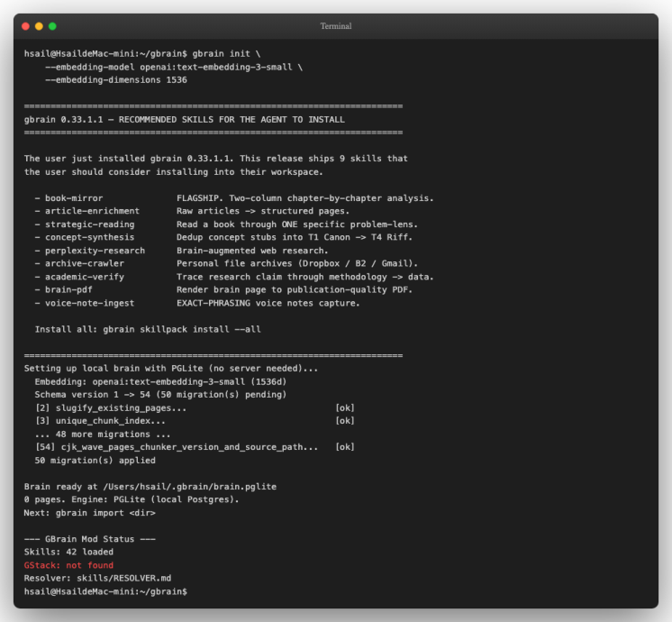The height and width of the screenshot is (622, 672).
Task: Click 'Schema version 1 -> 54' line
Action: click(160, 394)
